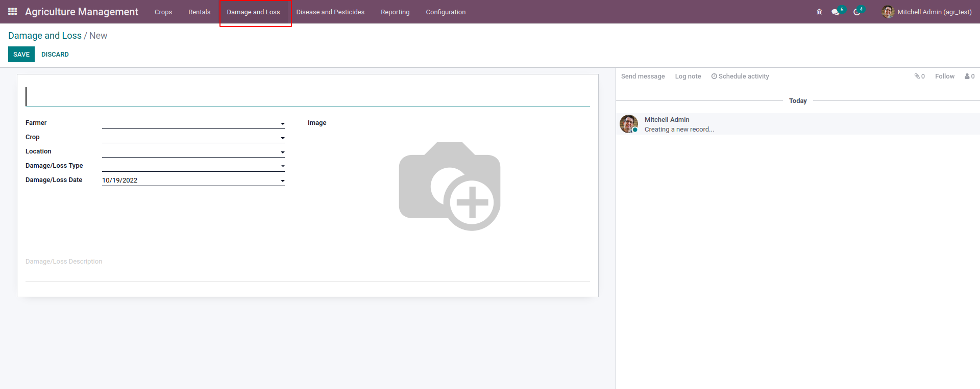Open the activities clock icon

click(x=856, y=12)
